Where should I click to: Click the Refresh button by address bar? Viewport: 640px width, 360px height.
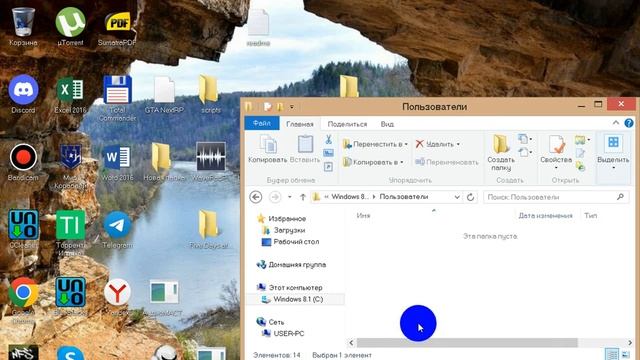471,197
